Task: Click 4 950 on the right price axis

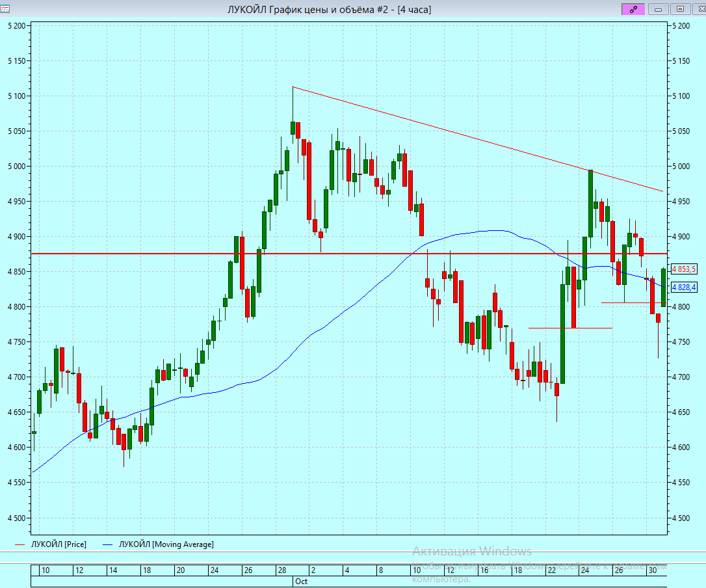Action: pos(681,202)
